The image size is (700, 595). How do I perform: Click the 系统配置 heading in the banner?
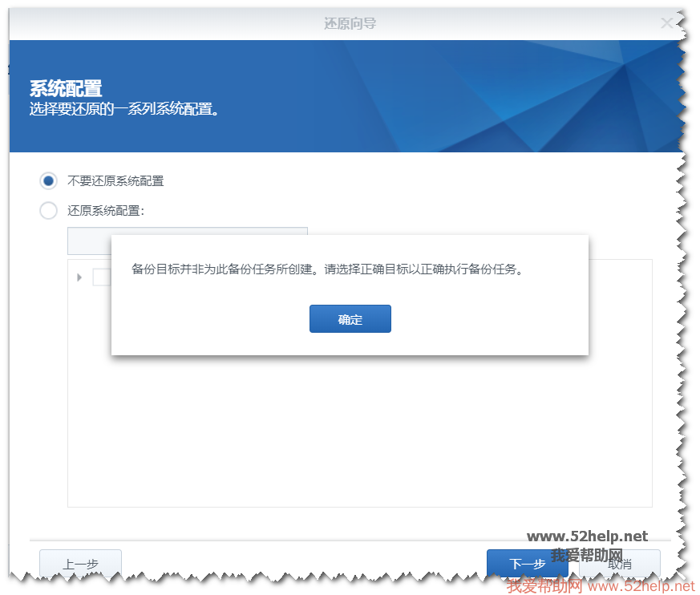click(x=66, y=88)
